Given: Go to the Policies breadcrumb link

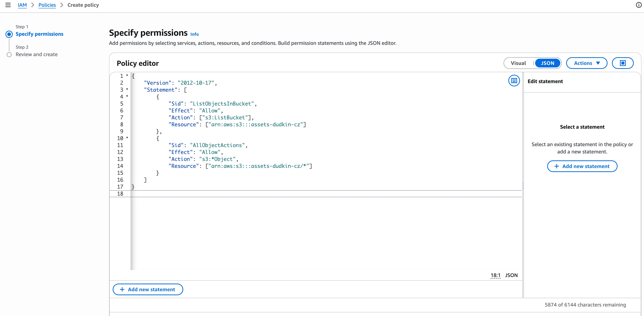Looking at the screenshot, I should click(x=47, y=5).
